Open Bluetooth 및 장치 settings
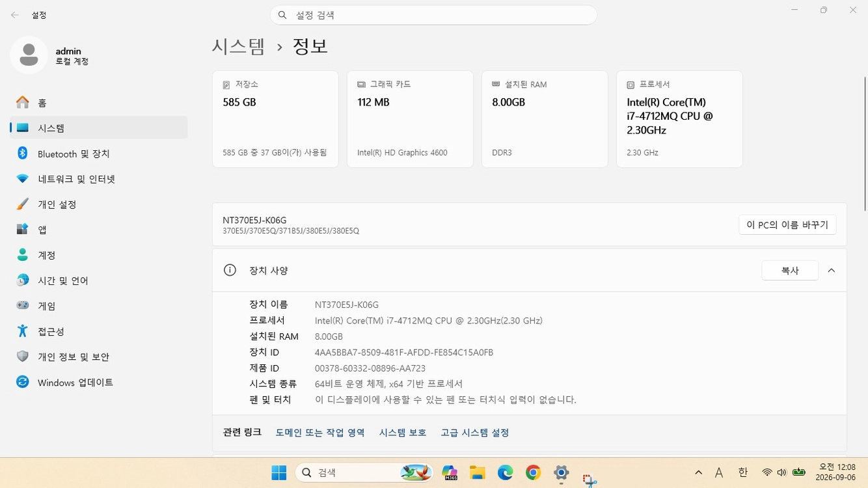 point(99,154)
